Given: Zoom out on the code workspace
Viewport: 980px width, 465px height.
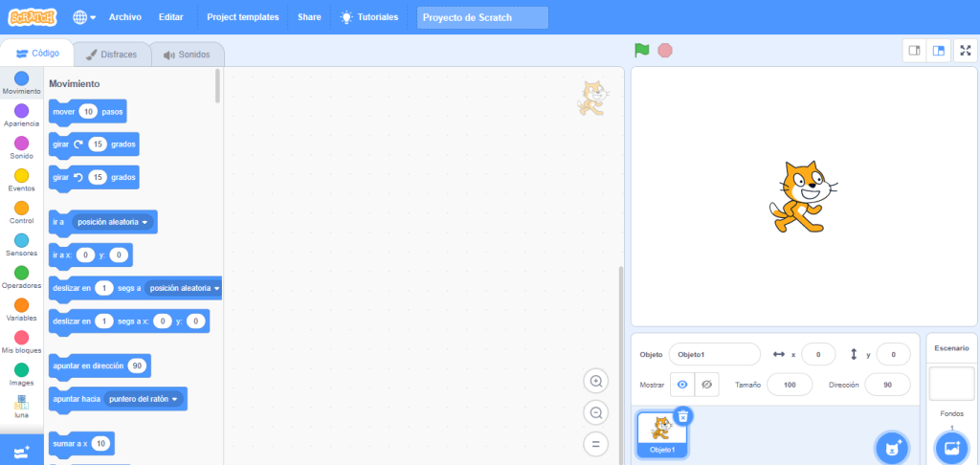Looking at the screenshot, I should click(596, 412).
